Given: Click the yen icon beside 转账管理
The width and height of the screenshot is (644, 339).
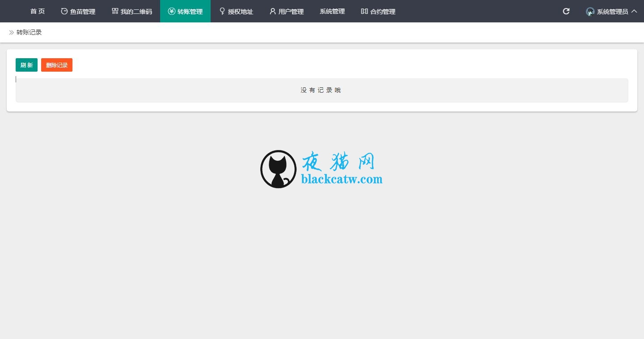Looking at the screenshot, I should [172, 11].
